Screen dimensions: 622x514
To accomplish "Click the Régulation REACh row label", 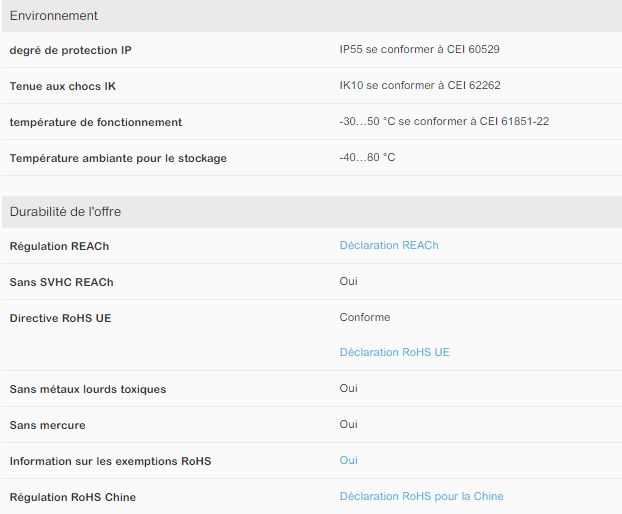I will (59, 246).
